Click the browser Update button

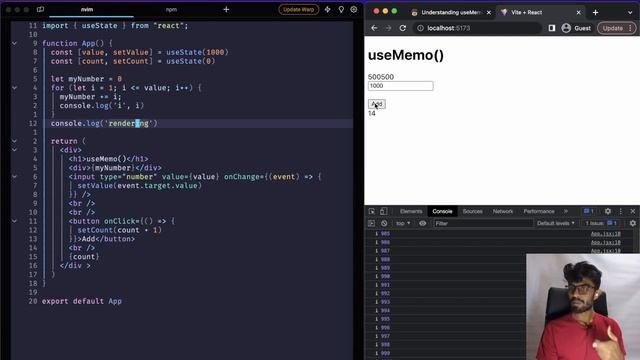click(x=616, y=28)
